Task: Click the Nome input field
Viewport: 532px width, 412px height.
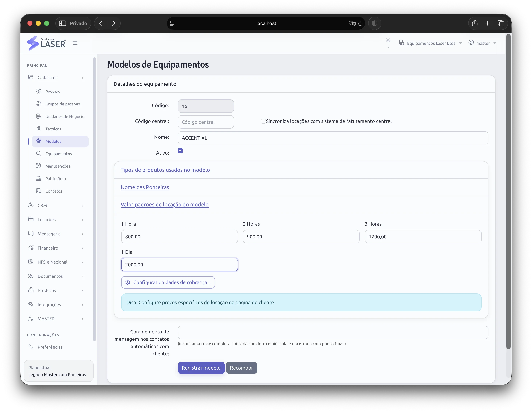Action: pos(333,138)
